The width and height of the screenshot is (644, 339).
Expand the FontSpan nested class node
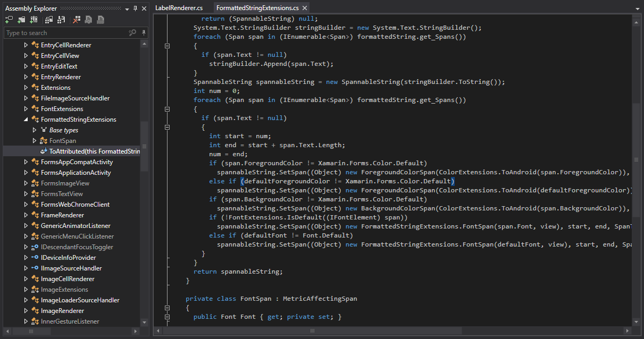pos(35,141)
